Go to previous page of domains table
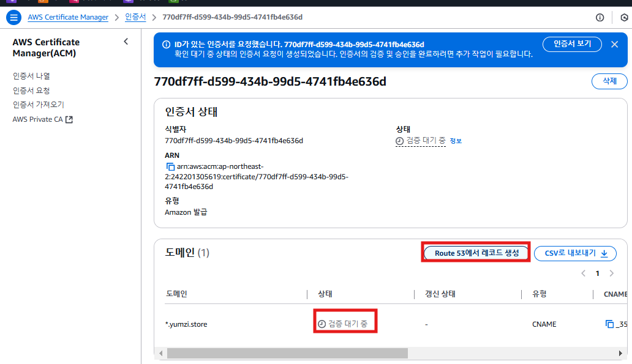The height and width of the screenshot is (364, 632). click(x=583, y=273)
